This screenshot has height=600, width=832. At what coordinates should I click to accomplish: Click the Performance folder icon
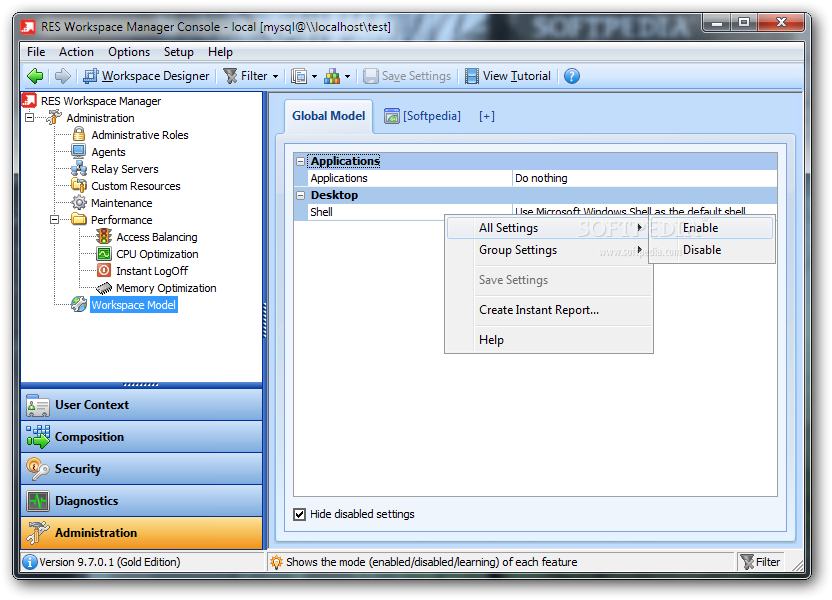point(79,220)
